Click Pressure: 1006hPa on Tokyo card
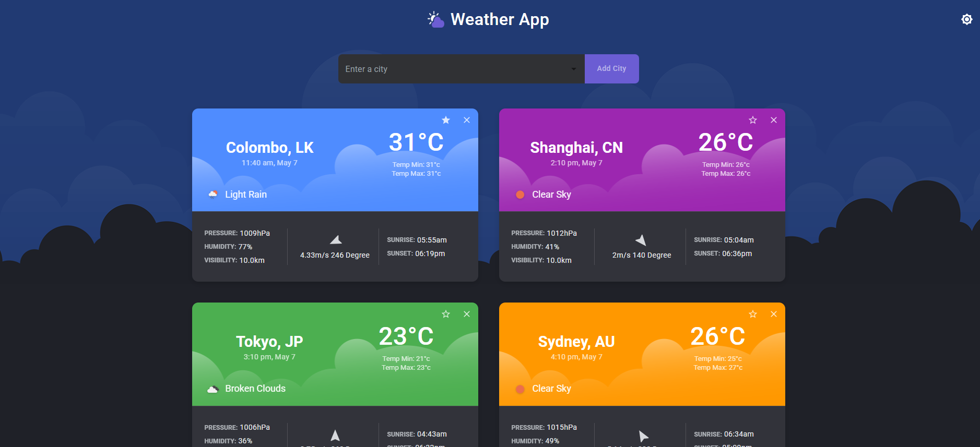The width and height of the screenshot is (980, 447). click(x=237, y=427)
